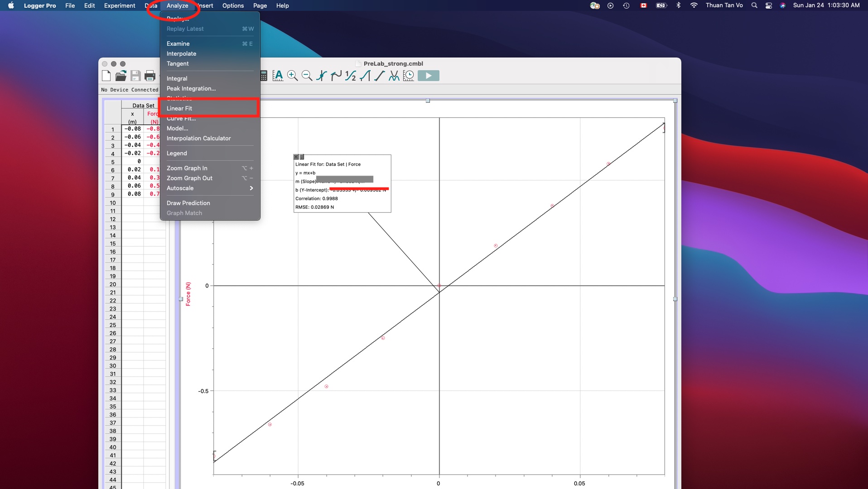The width and height of the screenshot is (868, 489).
Task: Activate the Examine tool icon
Action: (322, 76)
